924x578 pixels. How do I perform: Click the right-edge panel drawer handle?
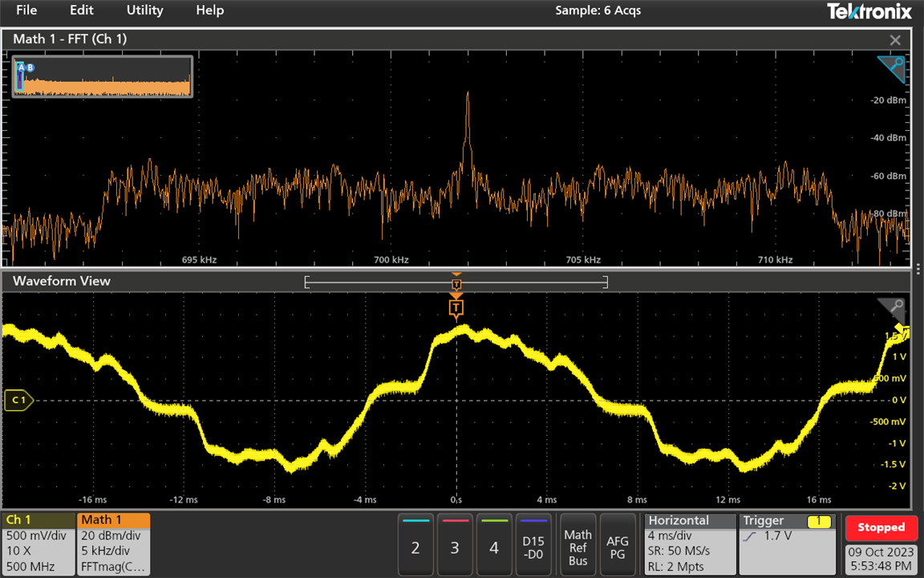[x=918, y=270]
